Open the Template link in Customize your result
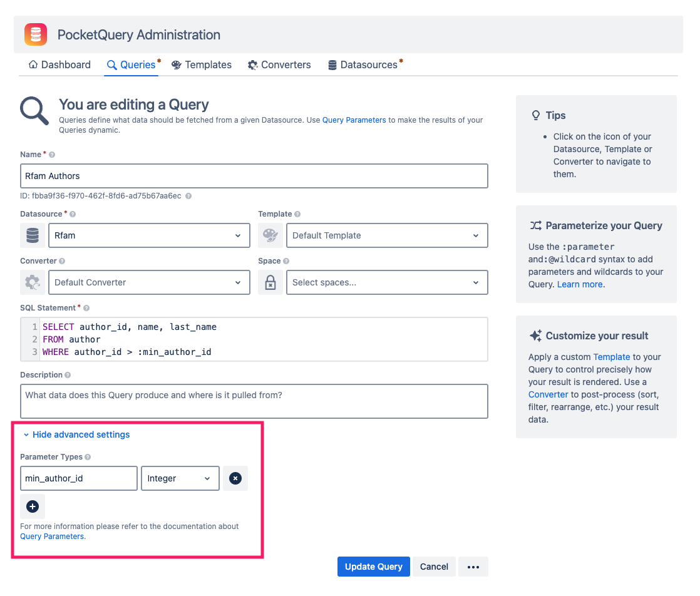This screenshot has width=700, height=596. pyautogui.click(x=612, y=357)
